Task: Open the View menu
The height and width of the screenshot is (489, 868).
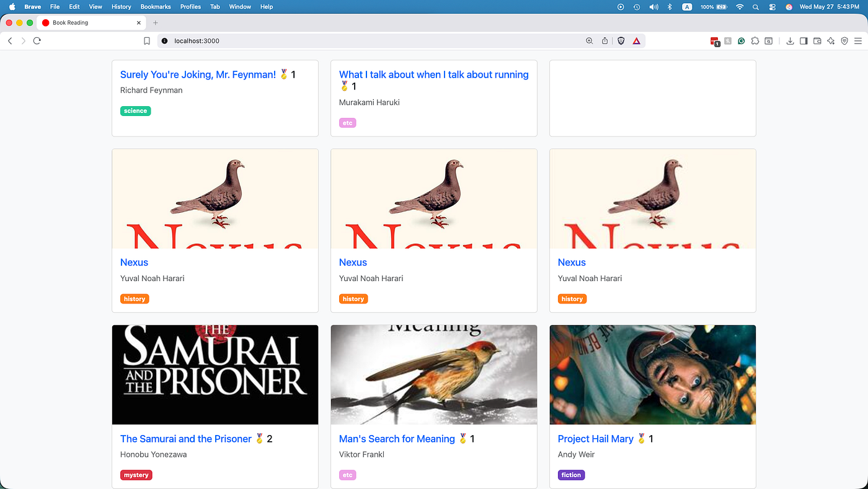Action: [95, 7]
